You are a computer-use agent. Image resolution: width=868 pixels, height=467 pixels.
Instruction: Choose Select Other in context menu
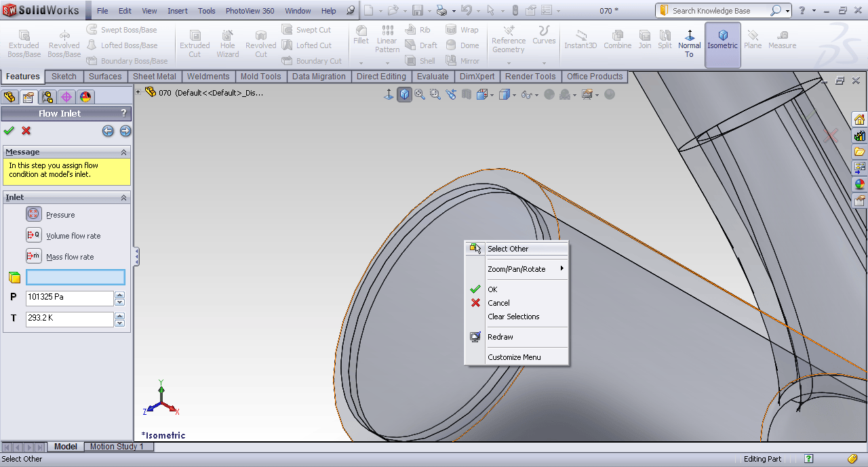coord(517,249)
